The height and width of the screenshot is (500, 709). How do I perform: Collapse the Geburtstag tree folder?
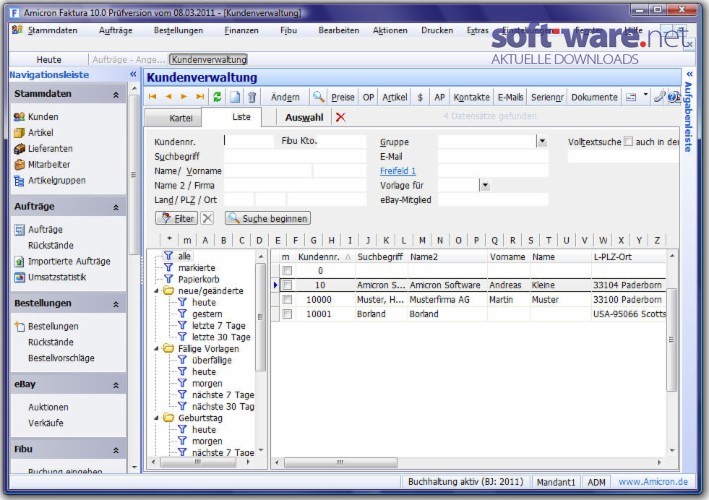point(156,418)
